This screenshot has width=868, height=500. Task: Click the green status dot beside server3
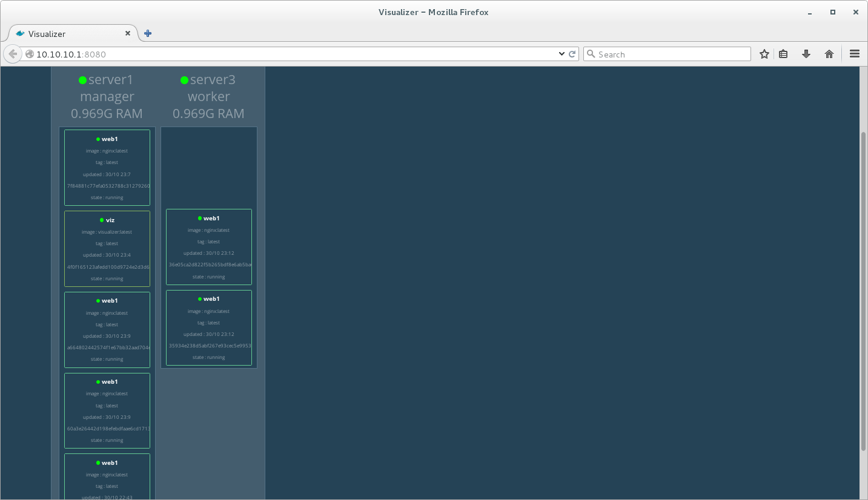185,79
